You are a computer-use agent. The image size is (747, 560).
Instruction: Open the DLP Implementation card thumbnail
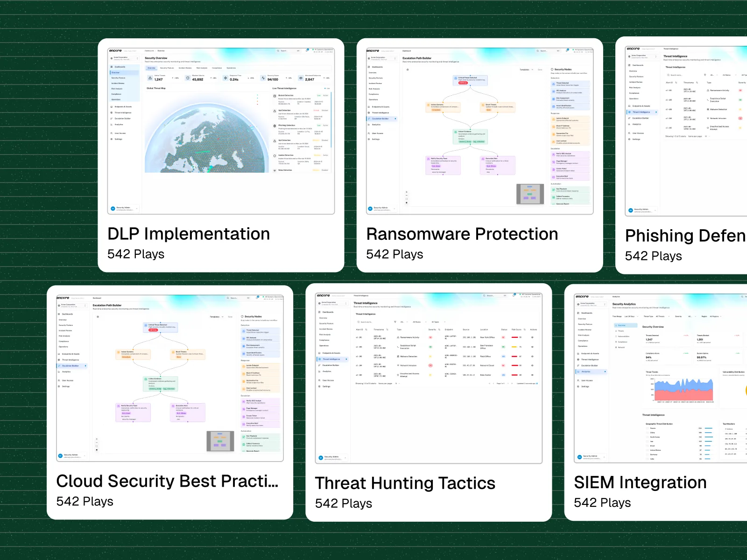point(221,131)
